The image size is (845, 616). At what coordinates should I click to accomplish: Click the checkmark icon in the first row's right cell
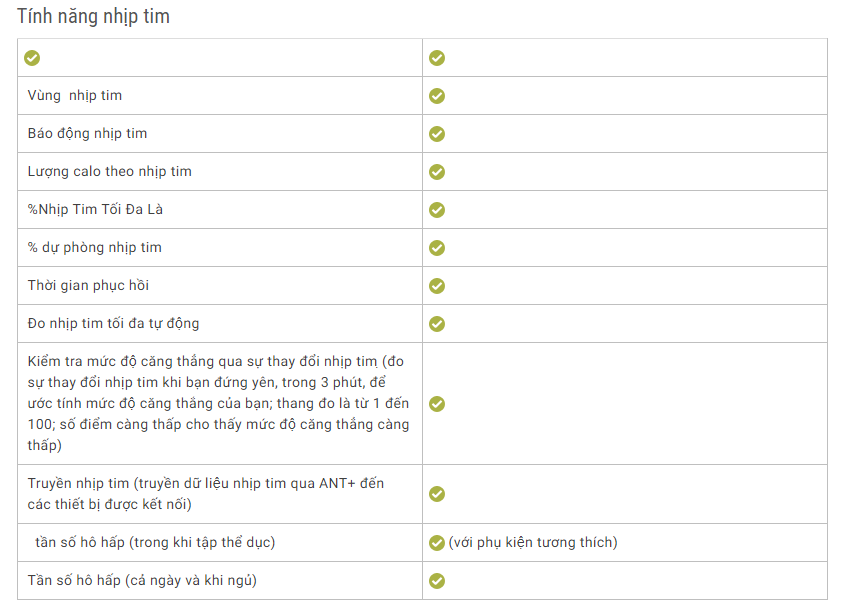[x=437, y=58]
